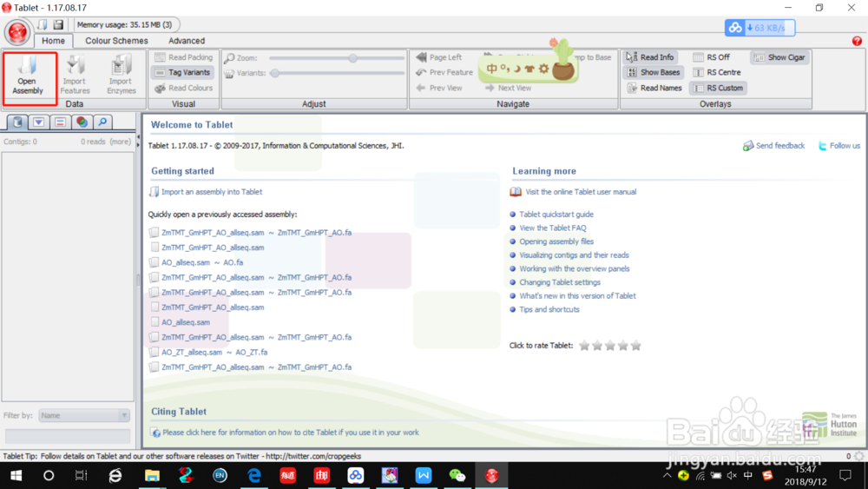Click the filter text field below Name

tap(68, 436)
